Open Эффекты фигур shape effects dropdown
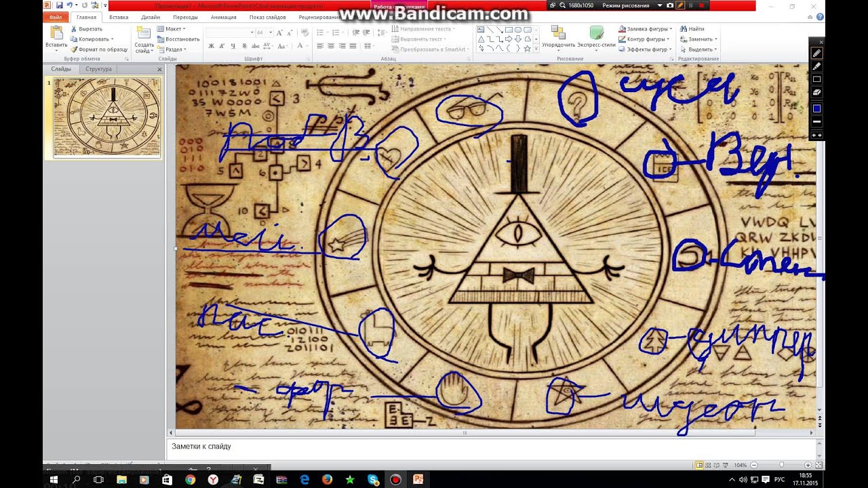Image resolution: width=868 pixels, height=488 pixels. tap(644, 49)
